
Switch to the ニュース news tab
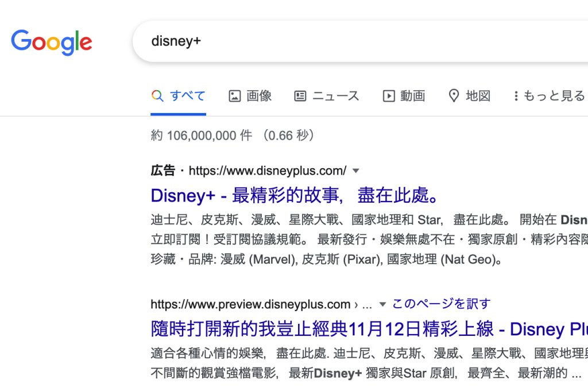(x=327, y=96)
